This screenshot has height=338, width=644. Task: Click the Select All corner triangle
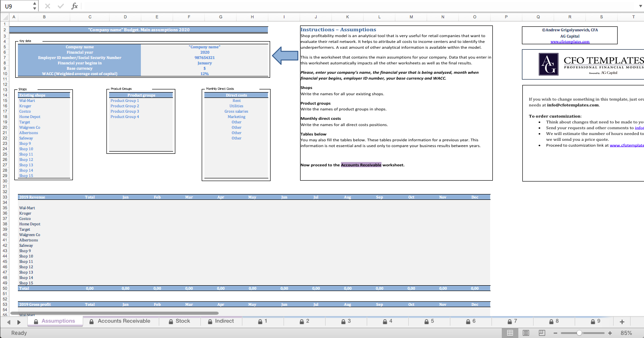[4, 17]
